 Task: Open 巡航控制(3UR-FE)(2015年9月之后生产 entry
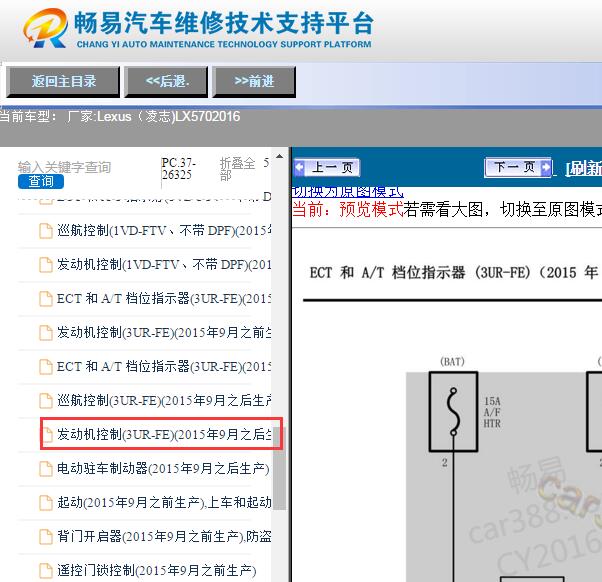point(164,400)
